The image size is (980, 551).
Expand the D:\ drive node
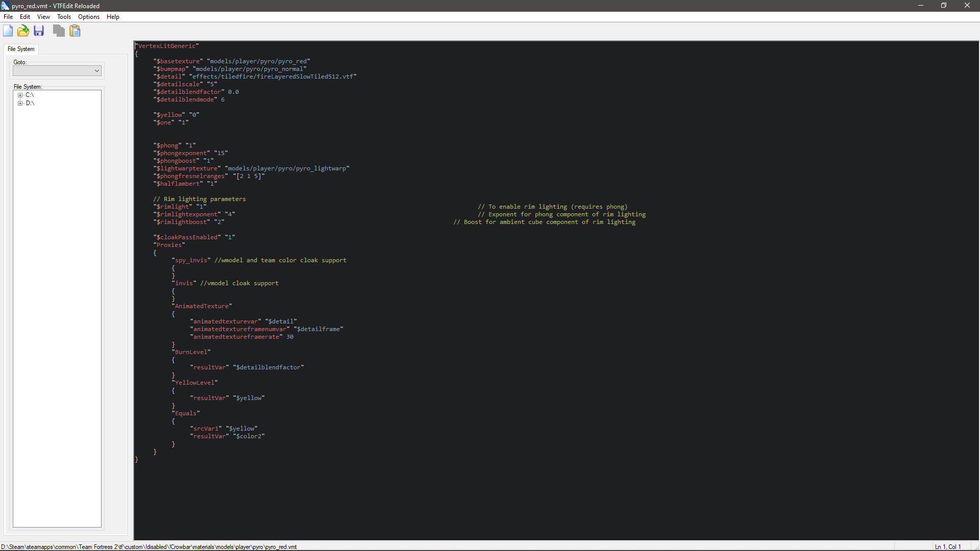tap(20, 103)
